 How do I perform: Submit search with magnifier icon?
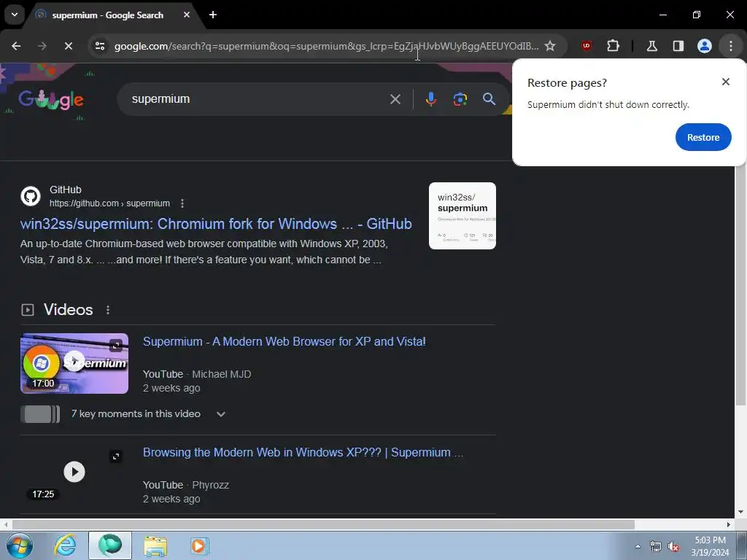[x=489, y=99]
